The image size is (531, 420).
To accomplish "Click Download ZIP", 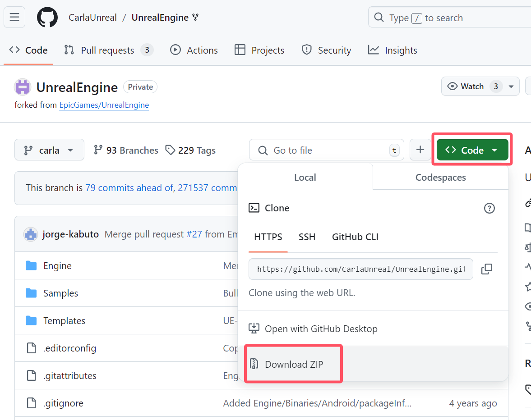I will tap(294, 364).
